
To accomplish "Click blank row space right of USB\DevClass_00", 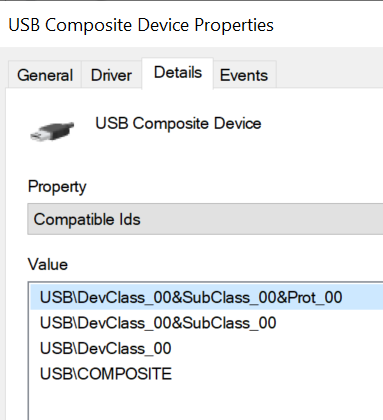I will click(x=277, y=348).
